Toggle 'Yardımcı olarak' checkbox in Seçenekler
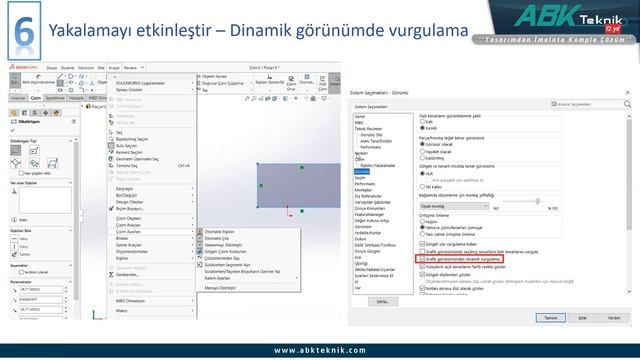Viewport: 640px width, 360px height. point(22,272)
